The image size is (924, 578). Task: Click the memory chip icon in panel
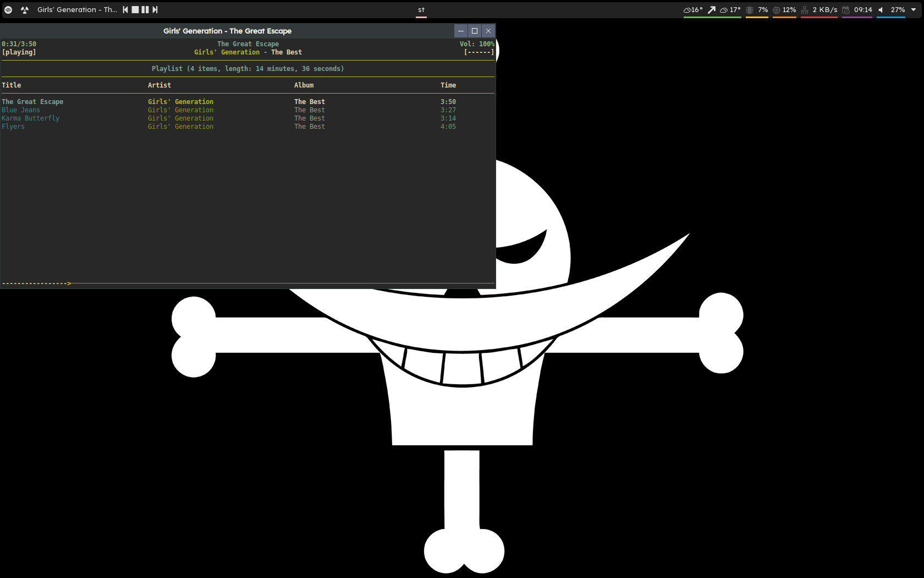(750, 10)
